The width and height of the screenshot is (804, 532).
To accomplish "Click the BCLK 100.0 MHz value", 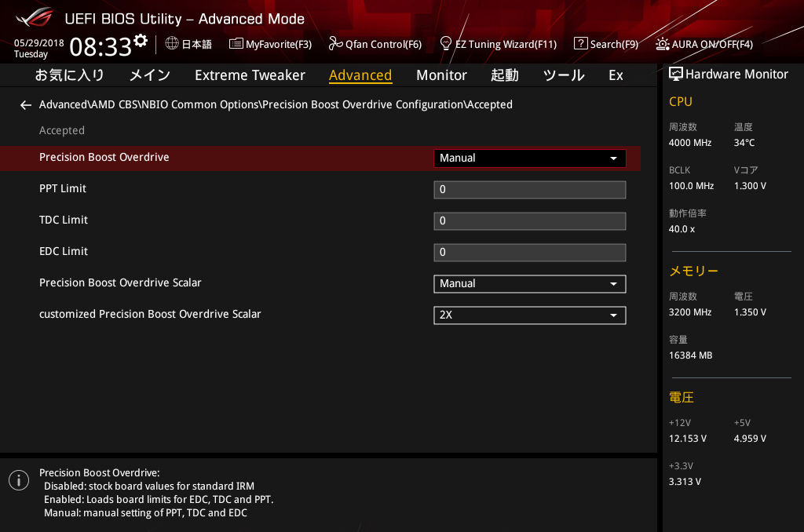I will click(691, 185).
